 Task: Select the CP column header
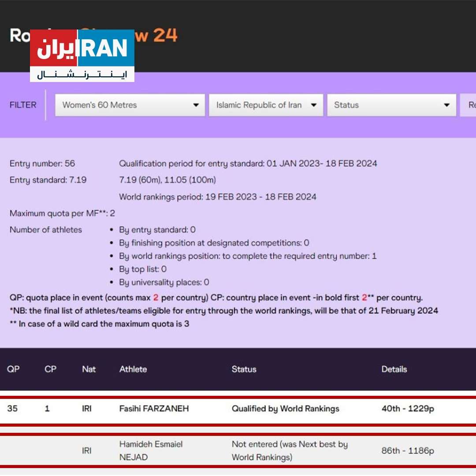click(x=50, y=369)
